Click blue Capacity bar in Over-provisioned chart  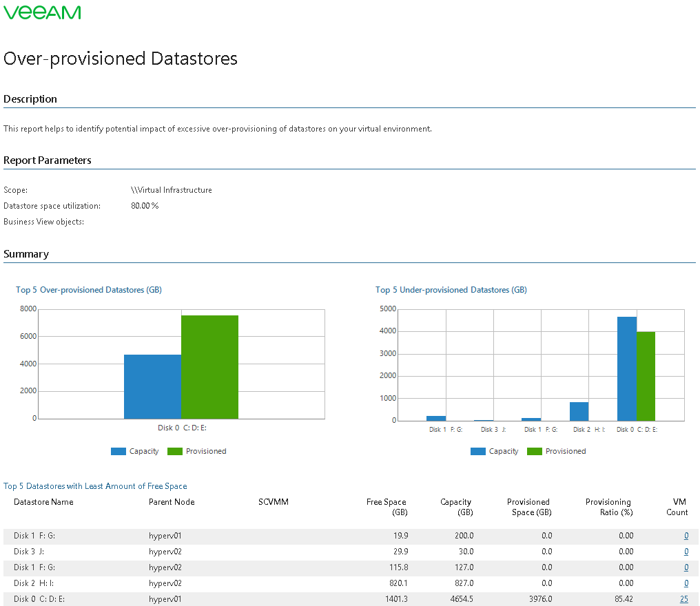[152, 386]
